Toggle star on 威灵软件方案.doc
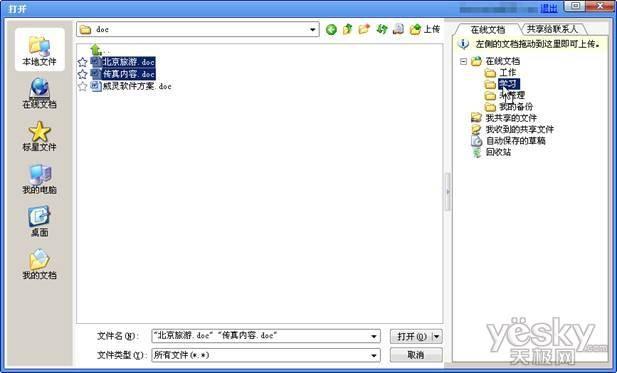The height and width of the screenshot is (373, 617). click(82, 86)
